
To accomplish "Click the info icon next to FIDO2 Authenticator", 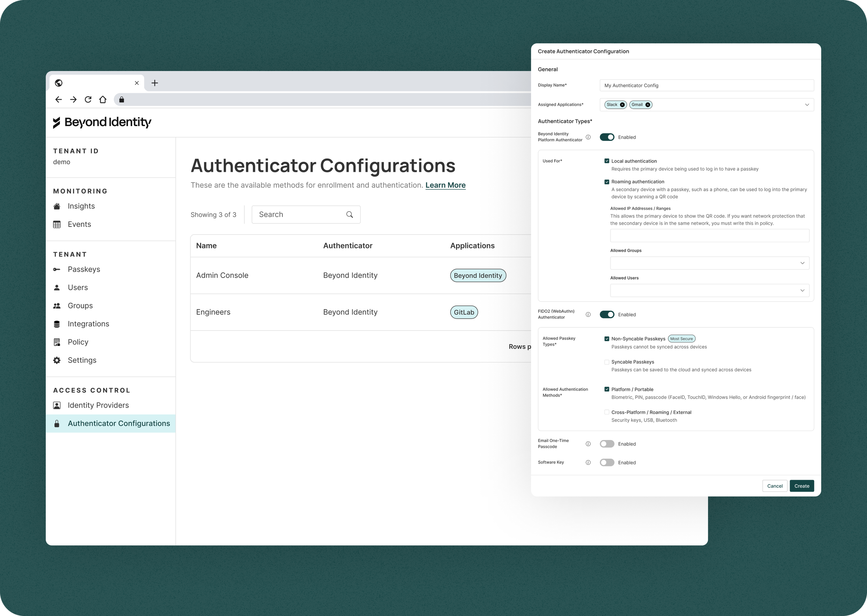I will click(x=588, y=315).
